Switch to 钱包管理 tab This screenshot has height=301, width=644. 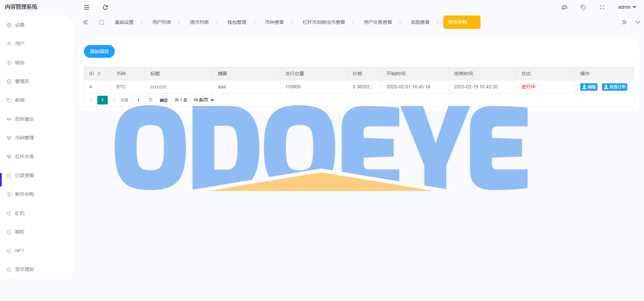click(237, 22)
